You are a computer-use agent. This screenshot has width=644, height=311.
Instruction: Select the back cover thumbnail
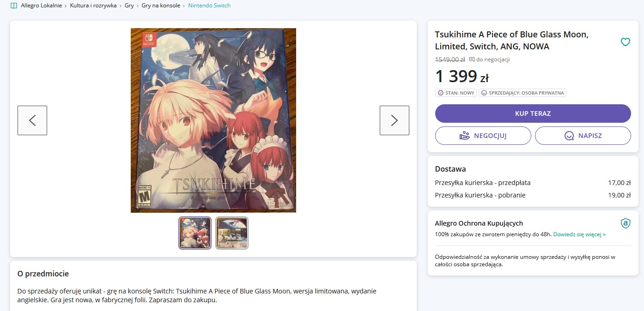click(232, 233)
